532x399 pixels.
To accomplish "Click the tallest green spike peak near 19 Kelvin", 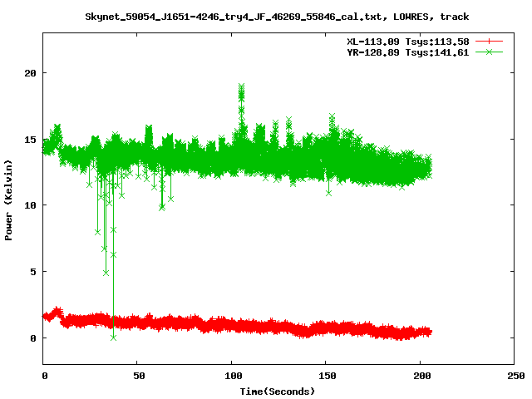I will (x=241, y=86).
